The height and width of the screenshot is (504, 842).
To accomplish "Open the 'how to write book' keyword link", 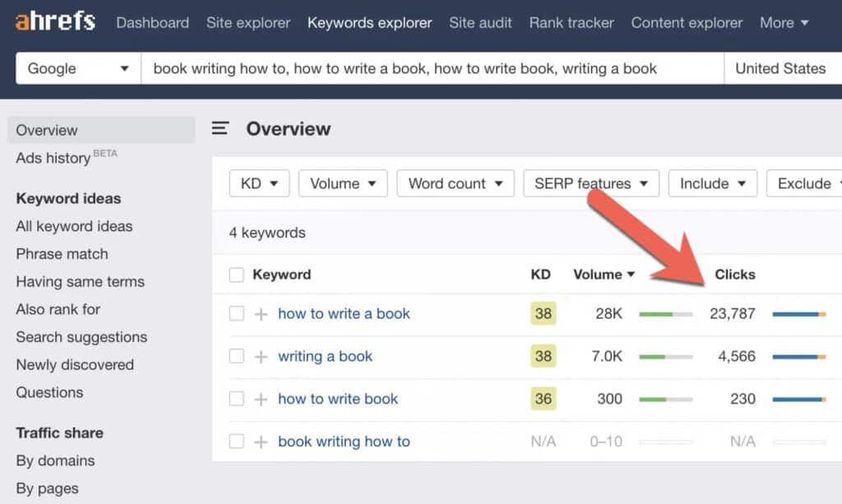I will [338, 399].
